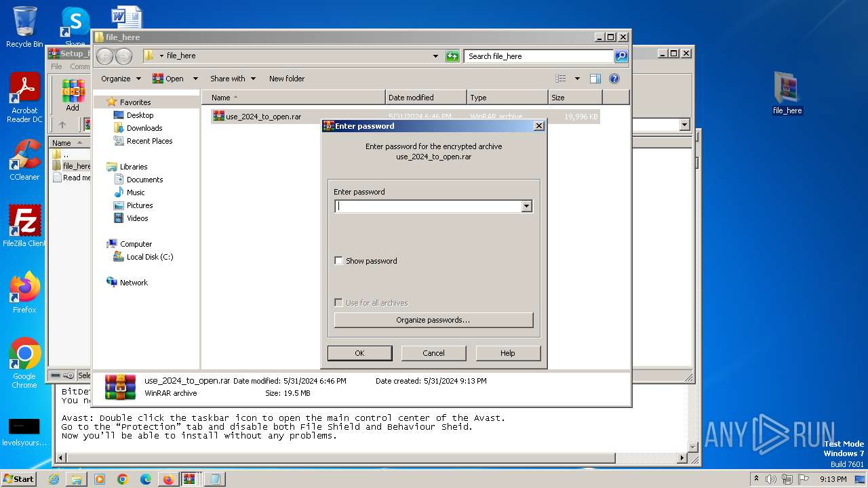
Task: Open Internet Explorer from taskbar
Action: tap(54, 479)
